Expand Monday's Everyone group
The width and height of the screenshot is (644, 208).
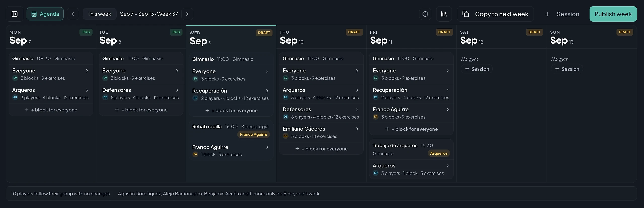point(51,74)
